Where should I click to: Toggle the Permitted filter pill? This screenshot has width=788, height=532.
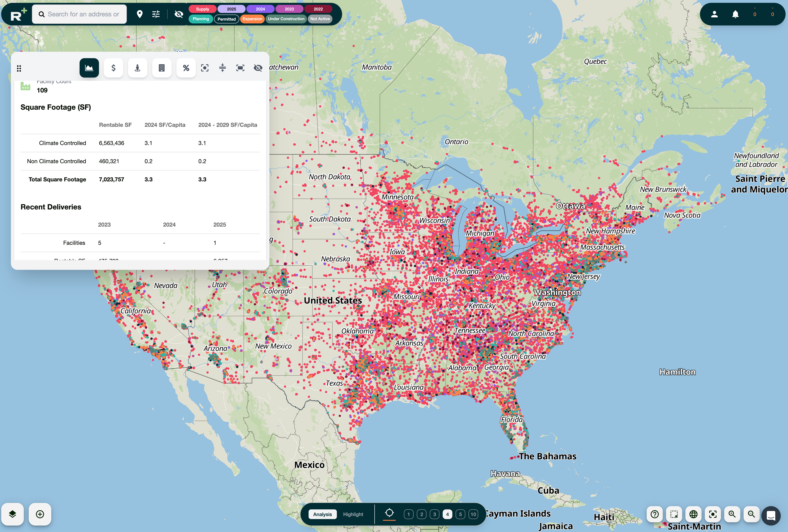[226, 19]
